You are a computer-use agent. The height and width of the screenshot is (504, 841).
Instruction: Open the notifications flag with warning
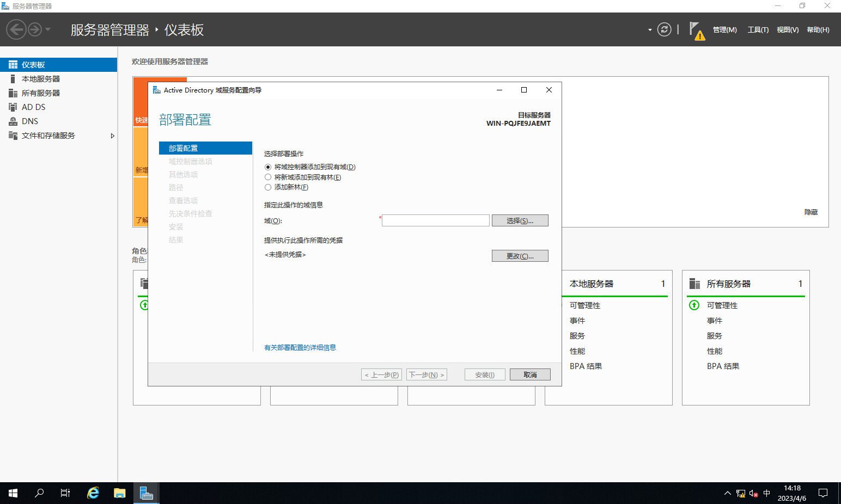point(696,30)
